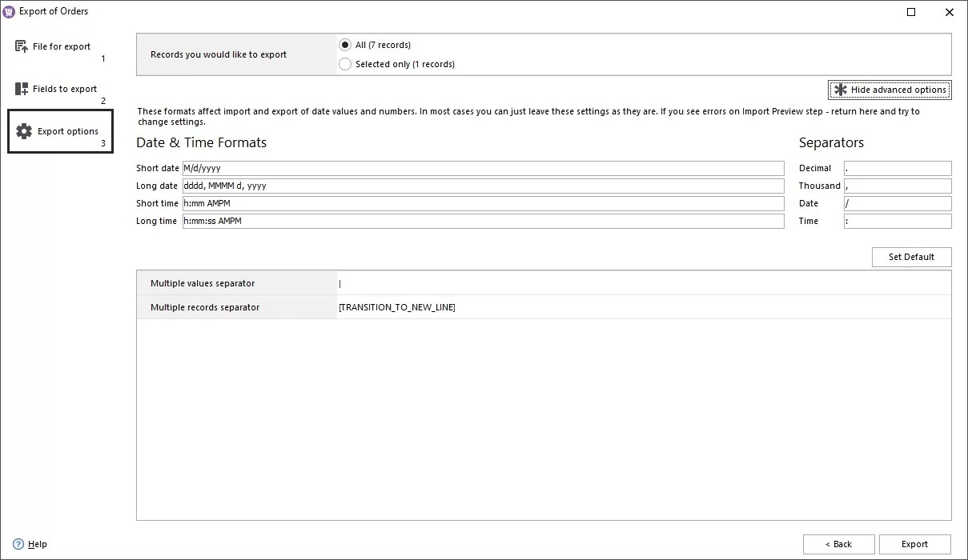This screenshot has width=968, height=560.
Task: Click the File for export step icon
Action: (20, 47)
